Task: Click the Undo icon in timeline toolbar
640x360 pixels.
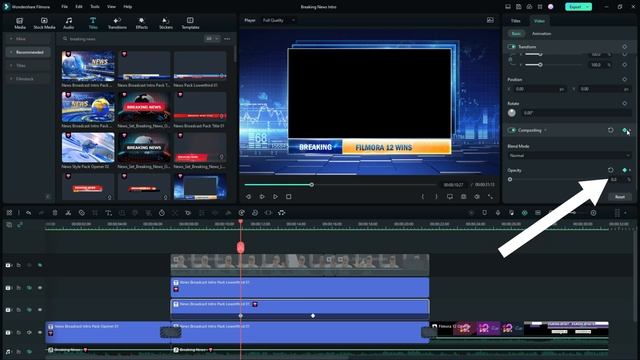Action: click(x=29, y=213)
